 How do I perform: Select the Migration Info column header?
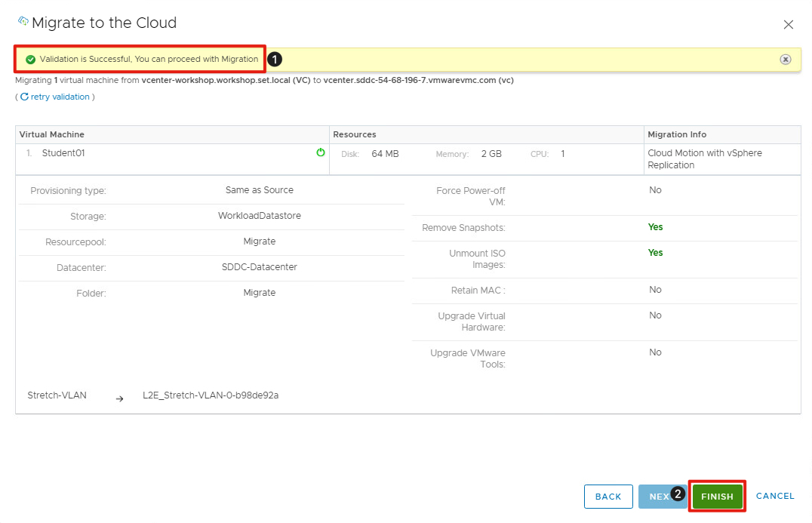(x=677, y=134)
